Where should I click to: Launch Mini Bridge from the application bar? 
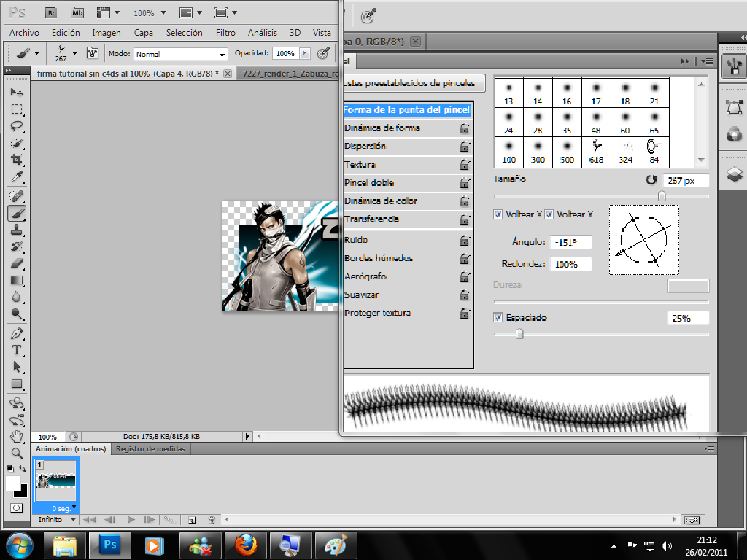click(x=77, y=13)
